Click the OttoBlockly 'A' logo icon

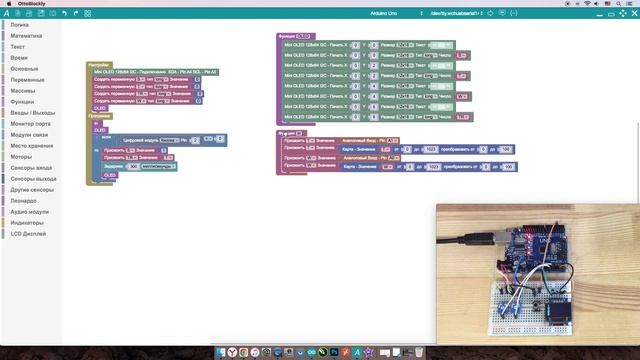(x=7, y=13)
